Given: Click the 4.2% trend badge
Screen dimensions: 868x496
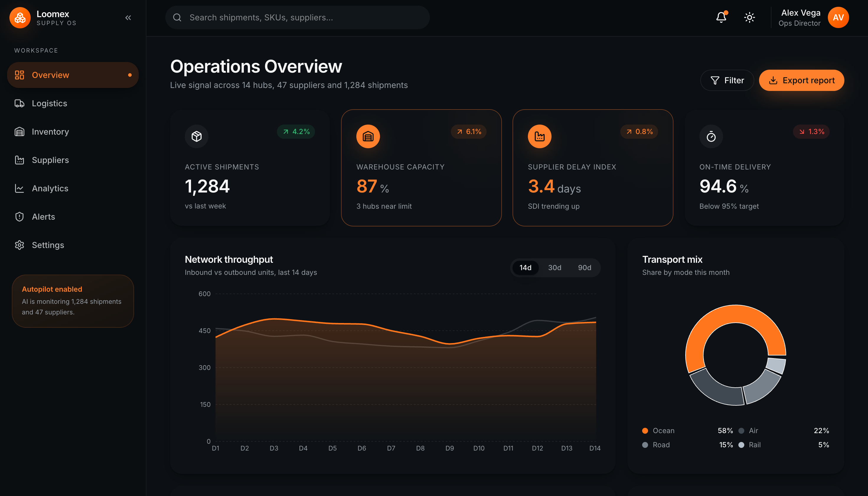Looking at the screenshot, I should click(x=296, y=131).
